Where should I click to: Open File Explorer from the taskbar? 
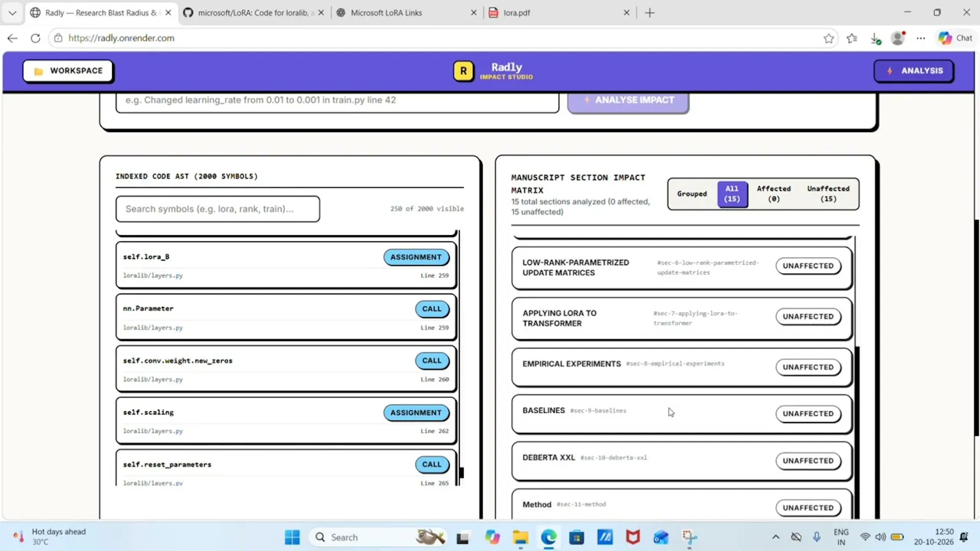coord(521,538)
